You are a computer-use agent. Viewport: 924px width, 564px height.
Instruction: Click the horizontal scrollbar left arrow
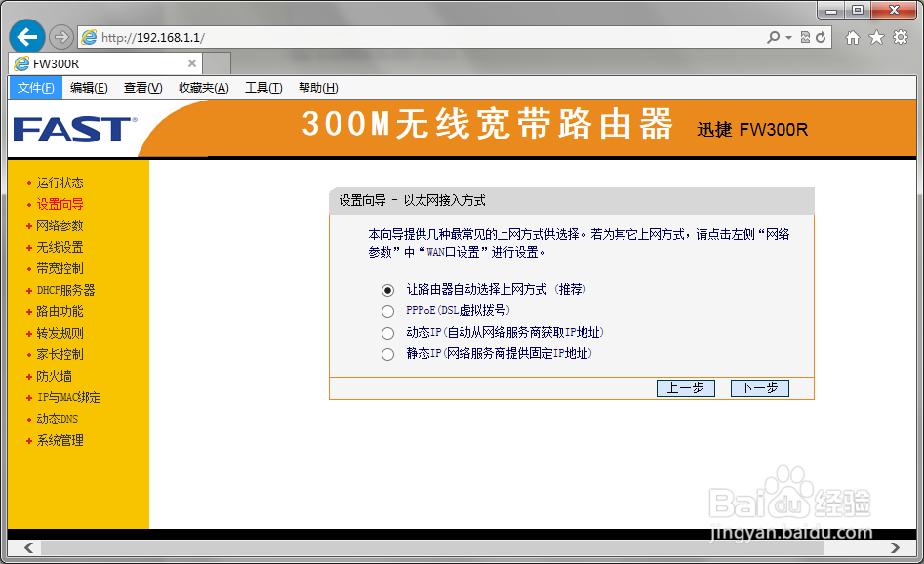tap(28, 547)
